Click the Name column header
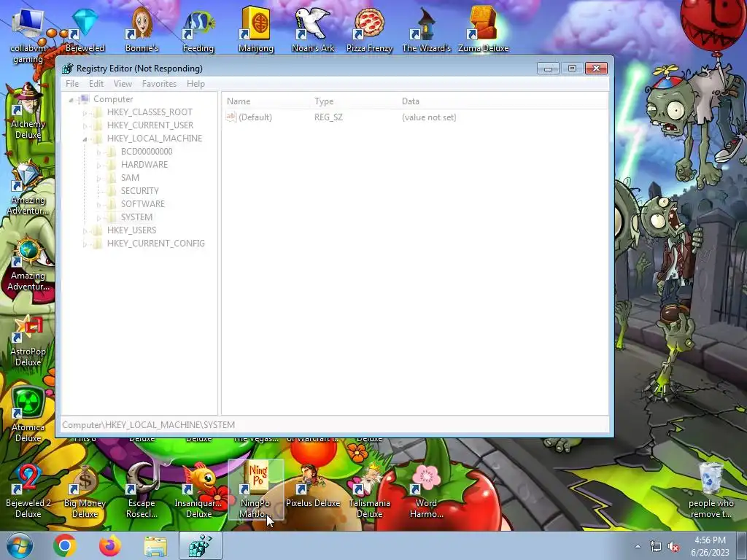 click(x=266, y=101)
